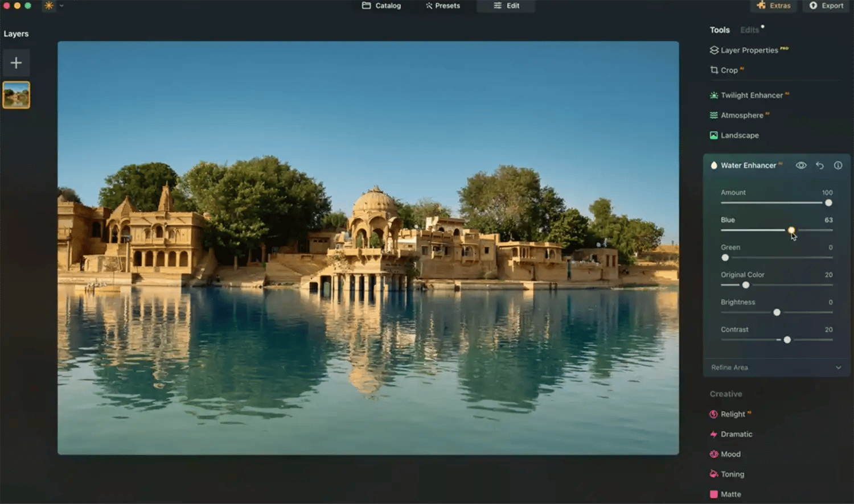Image resolution: width=854 pixels, height=504 pixels.
Task: Click the Amount value 100
Action: pyautogui.click(x=827, y=193)
